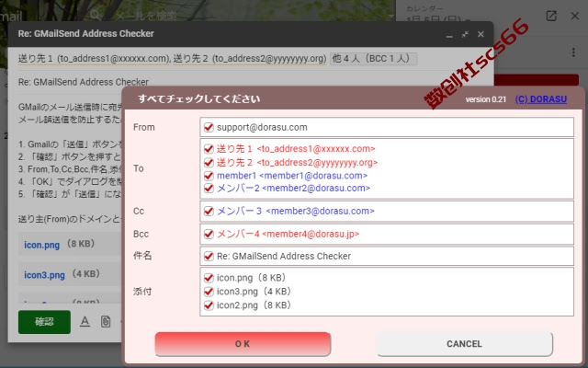
Task: Open the (C) DORASU link
Action: point(541,99)
